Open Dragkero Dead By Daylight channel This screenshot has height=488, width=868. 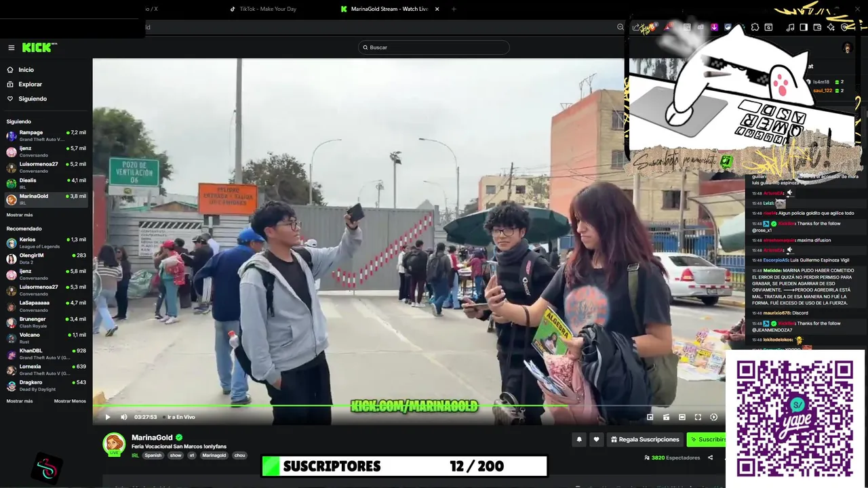pyautogui.click(x=46, y=386)
